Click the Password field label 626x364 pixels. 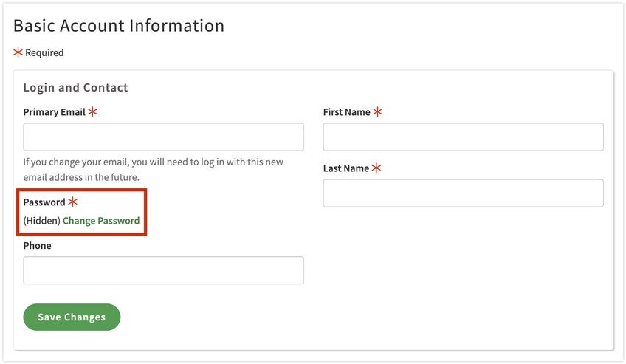pos(44,202)
